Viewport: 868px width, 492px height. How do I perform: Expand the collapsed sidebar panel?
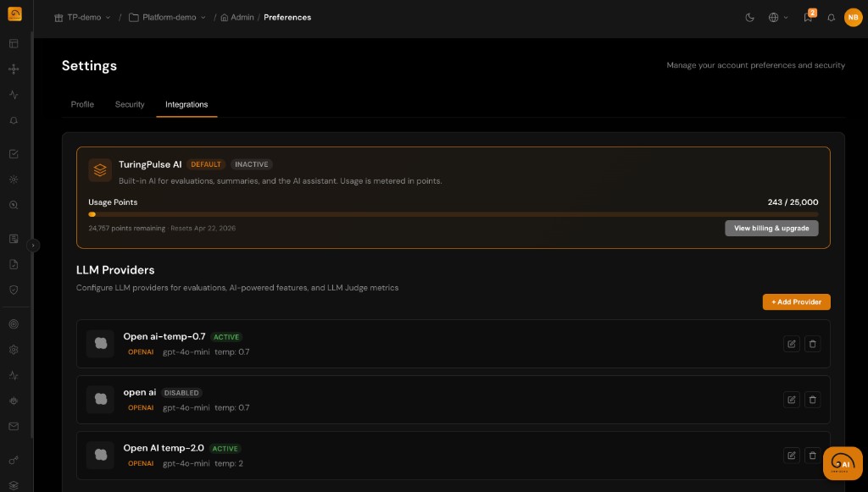32,245
